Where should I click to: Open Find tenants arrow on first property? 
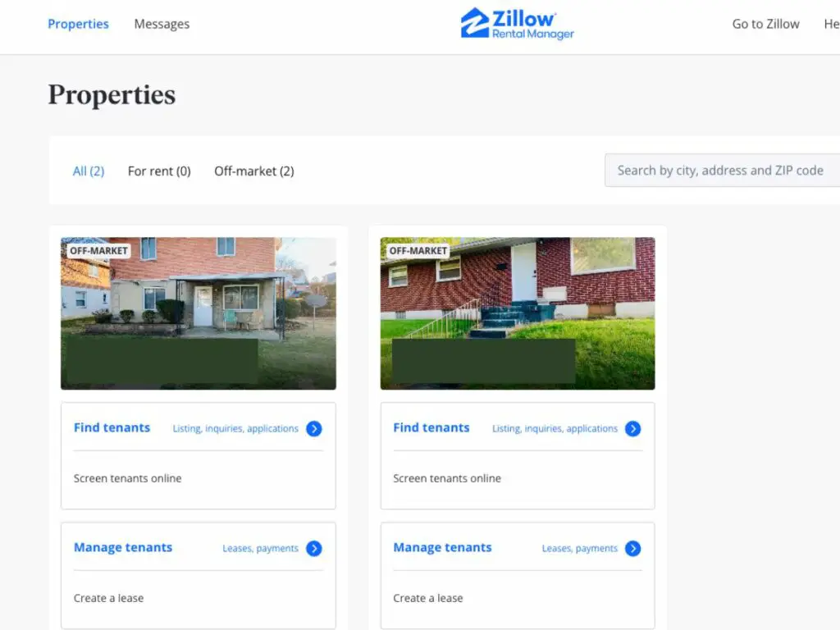(314, 428)
